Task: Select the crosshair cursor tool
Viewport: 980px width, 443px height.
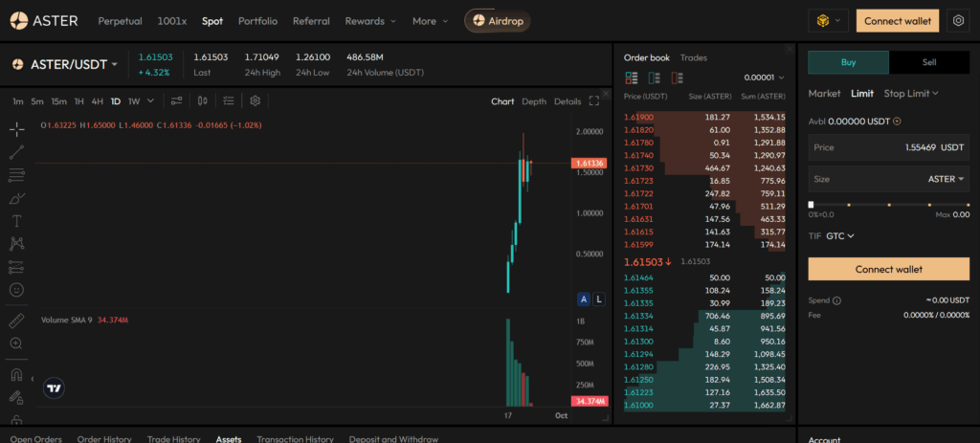Action: (x=16, y=129)
